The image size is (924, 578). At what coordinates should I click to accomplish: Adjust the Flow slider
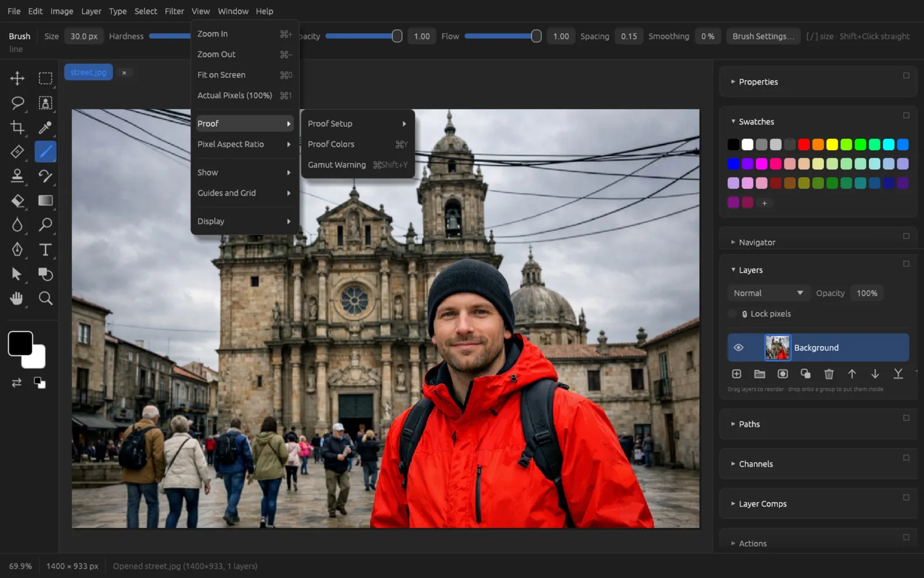coord(502,36)
